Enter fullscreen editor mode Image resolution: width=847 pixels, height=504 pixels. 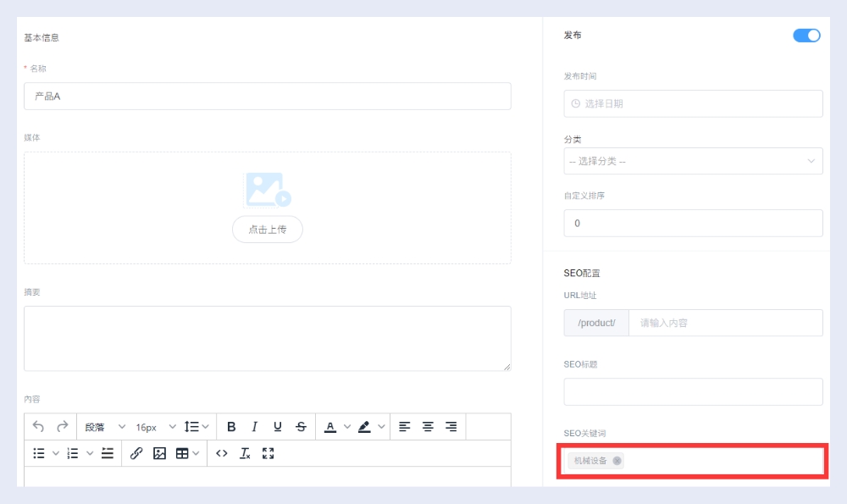(x=268, y=453)
